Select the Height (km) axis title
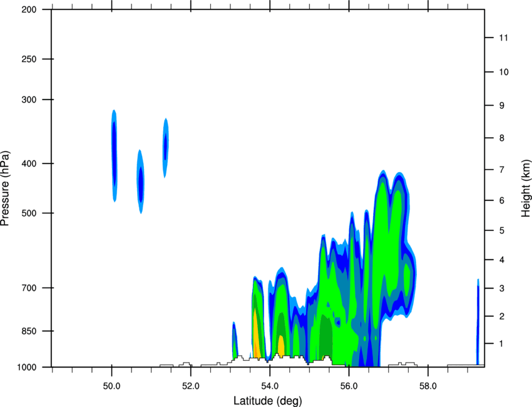The width and height of the screenshot is (532, 407). pyautogui.click(x=526, y=188)
